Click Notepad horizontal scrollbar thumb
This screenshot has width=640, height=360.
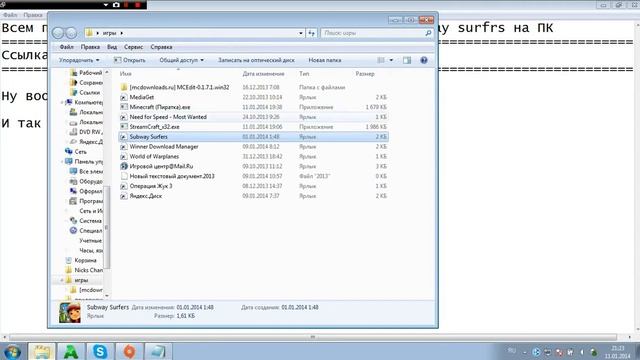[313, 337]
